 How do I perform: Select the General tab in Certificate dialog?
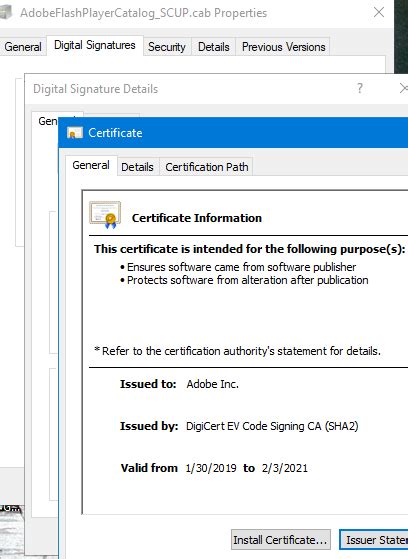point(91,165)
